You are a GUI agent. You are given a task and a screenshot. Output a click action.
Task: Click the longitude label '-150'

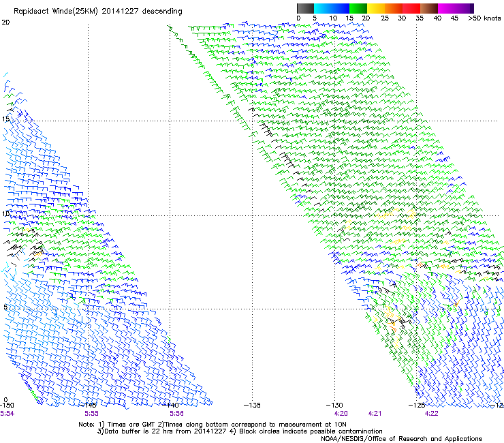click(x=7, y=406)
